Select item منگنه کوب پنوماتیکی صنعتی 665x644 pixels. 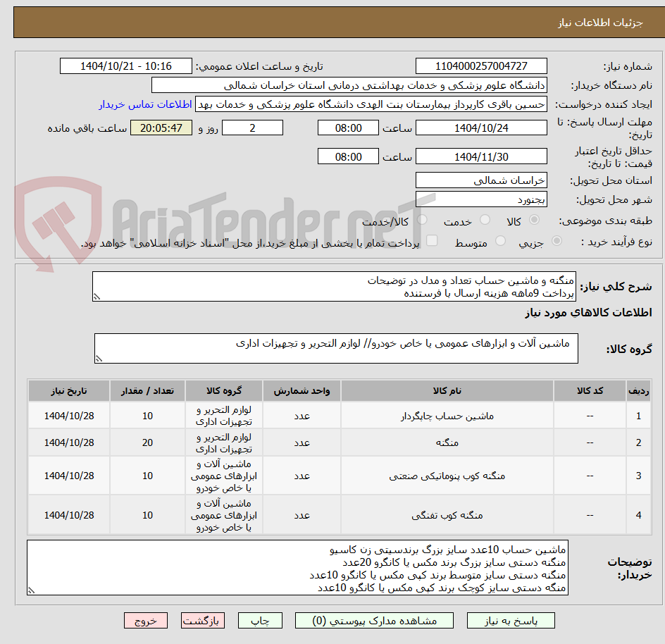point(447,476)
